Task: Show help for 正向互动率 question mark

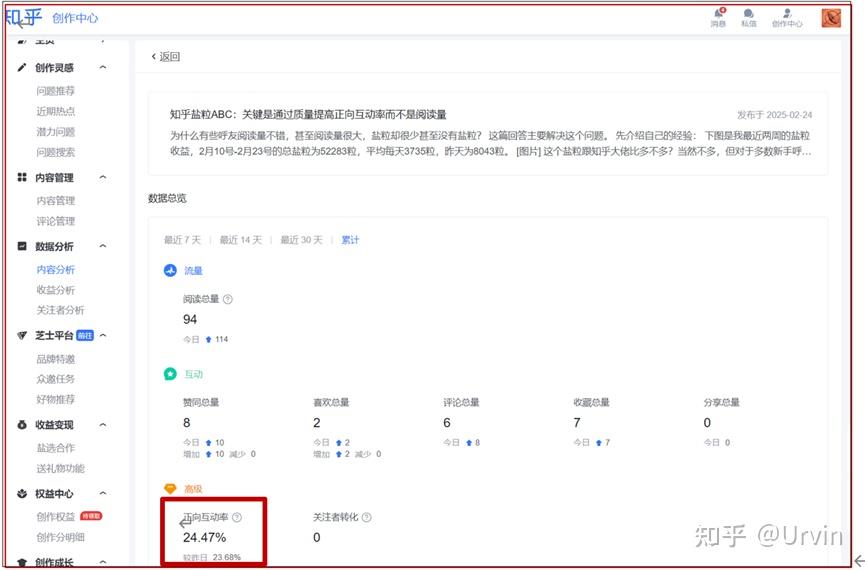Action: pyautogui.click(x=237, y=518)
